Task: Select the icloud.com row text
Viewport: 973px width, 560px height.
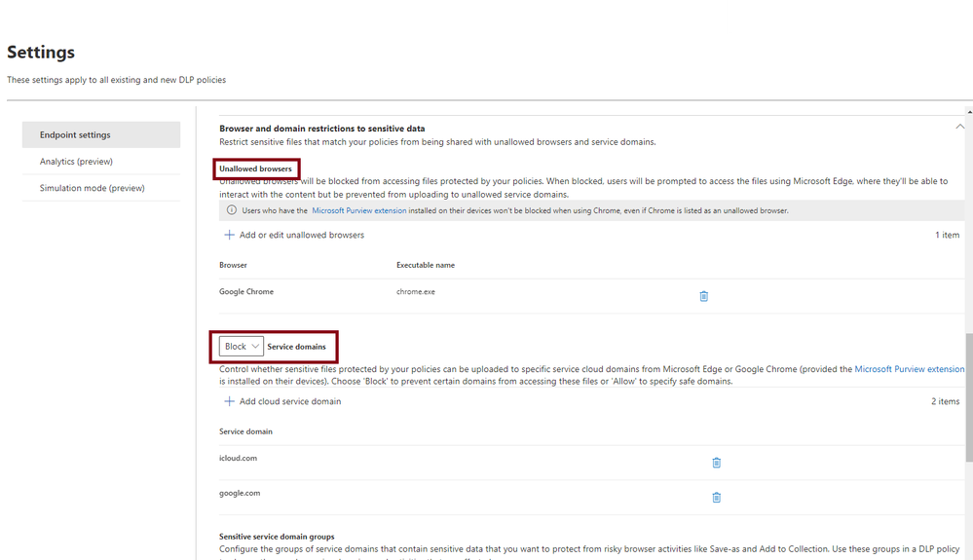Action: pyautogui.click(x=238, y=459)
